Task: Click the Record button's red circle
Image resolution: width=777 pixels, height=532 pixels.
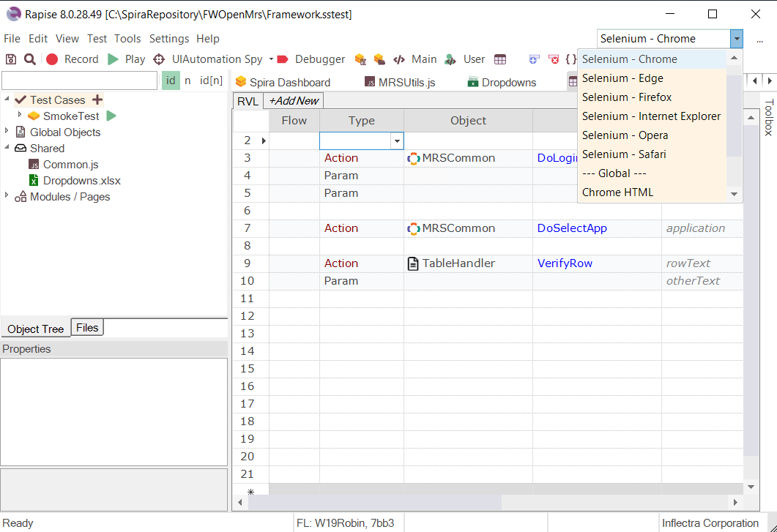Action: (x=52, y=59)
